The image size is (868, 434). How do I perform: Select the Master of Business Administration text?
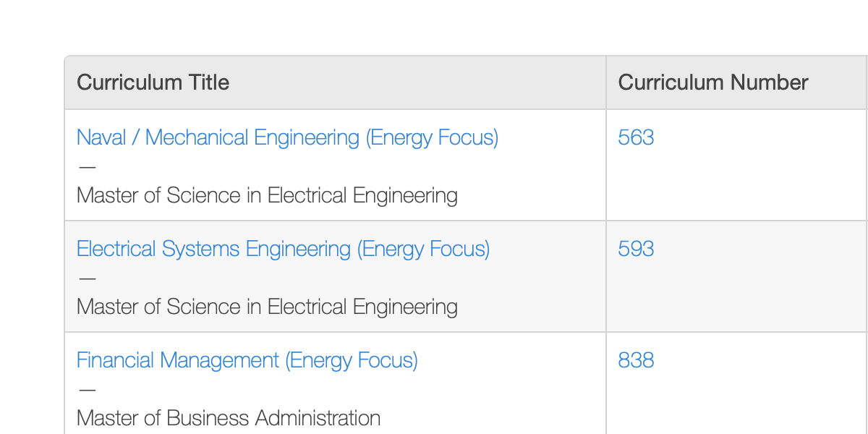coord(229,418)
